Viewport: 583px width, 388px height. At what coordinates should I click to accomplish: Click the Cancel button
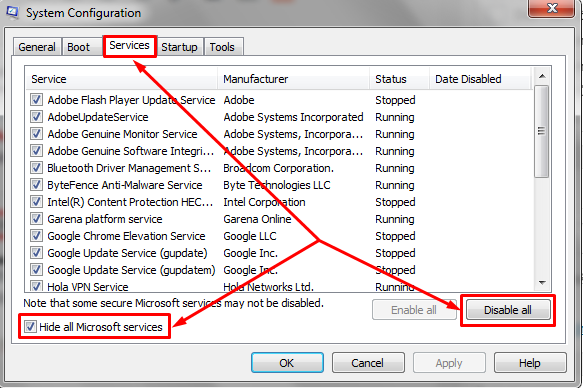(x=368, y=363)
